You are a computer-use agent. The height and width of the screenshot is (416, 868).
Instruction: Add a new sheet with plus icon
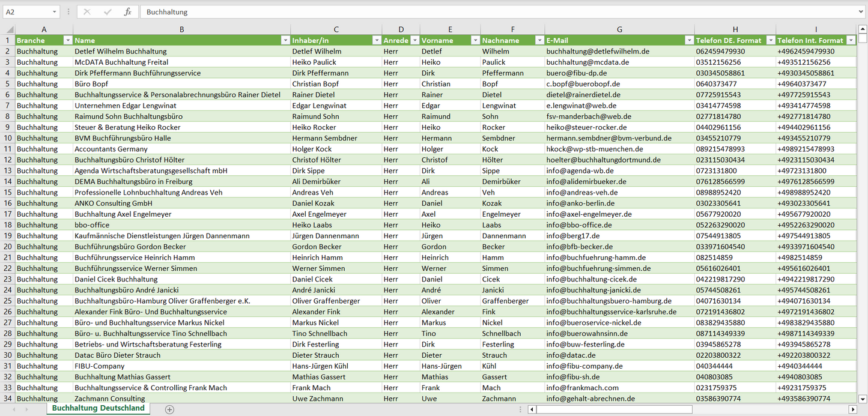coord(169,409)
